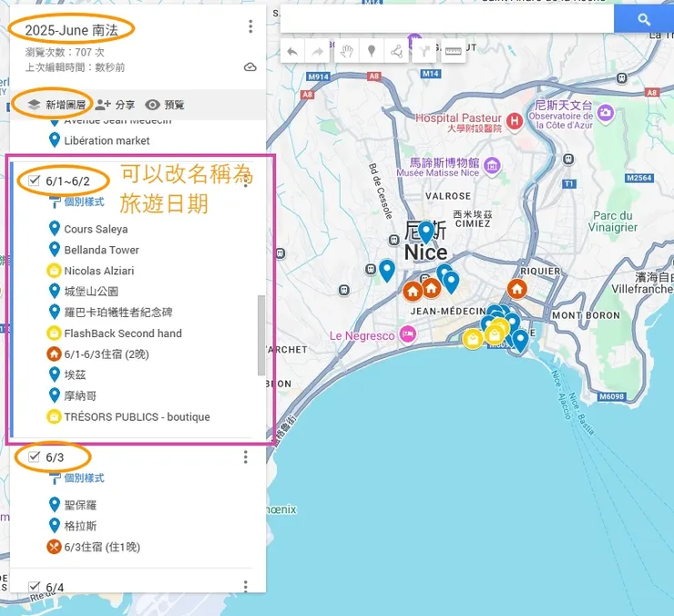Select 聖保羅 list item
Screen dimensions: 674x616
[x=80, y=505]
